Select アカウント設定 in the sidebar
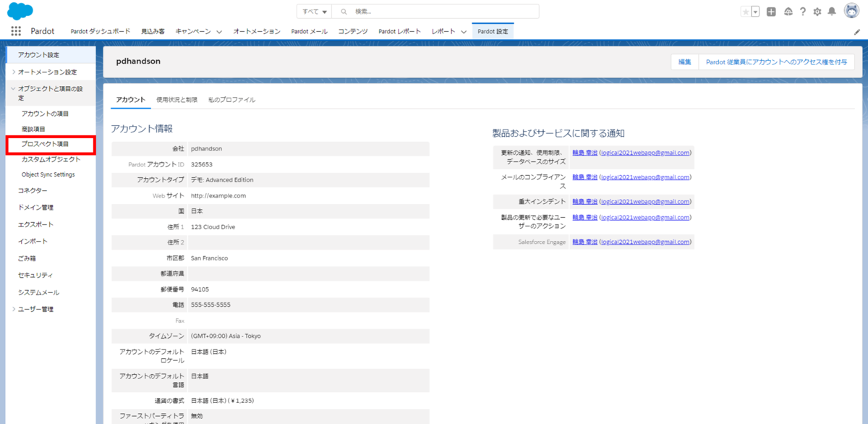This screenshot has height=424, width=868. click(x=51, y=55)
